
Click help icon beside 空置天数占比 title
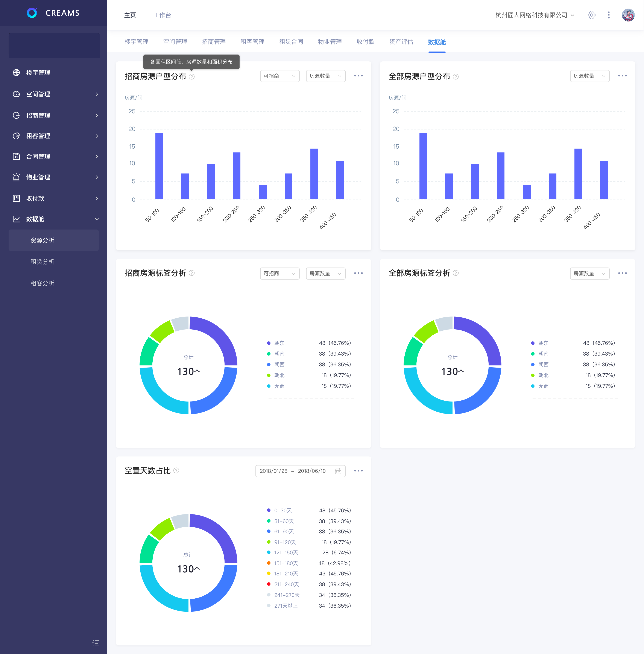pos(176,471)
